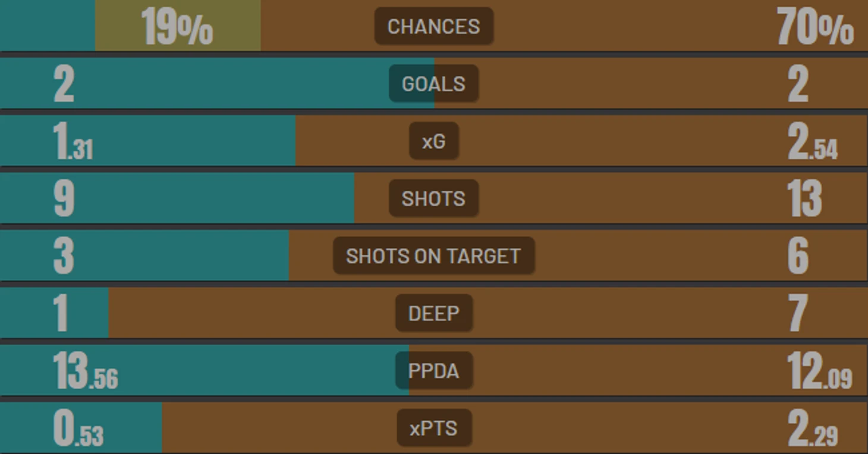The image size is (868, 454).
Task: Click the PPDA stat label
Action: point(433,371)
